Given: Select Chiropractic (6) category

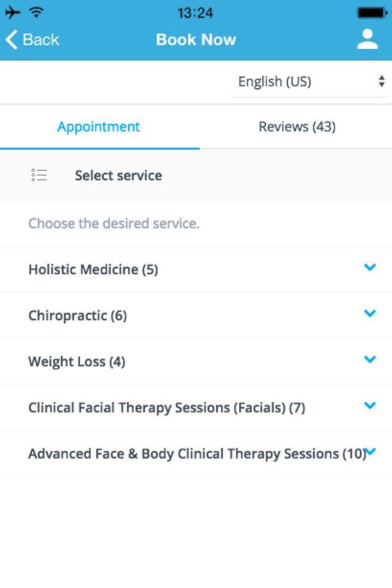Looking at the screenshot, I should point(78,316).
